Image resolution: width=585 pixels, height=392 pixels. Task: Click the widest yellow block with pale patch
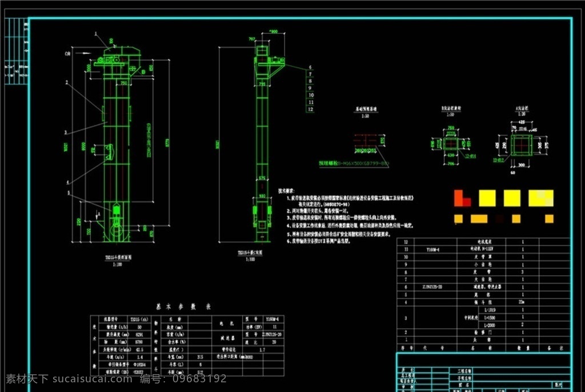click(541, 198)
